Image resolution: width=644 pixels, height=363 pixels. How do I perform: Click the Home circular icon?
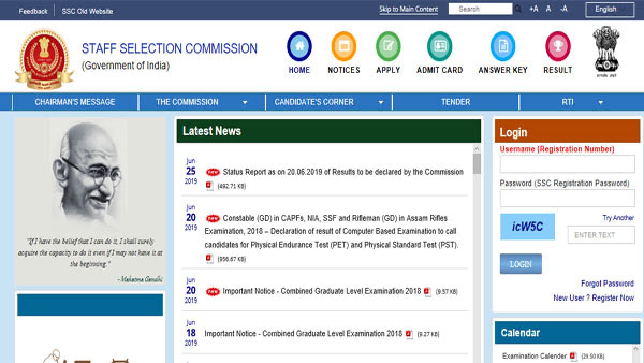pos(299,46)
